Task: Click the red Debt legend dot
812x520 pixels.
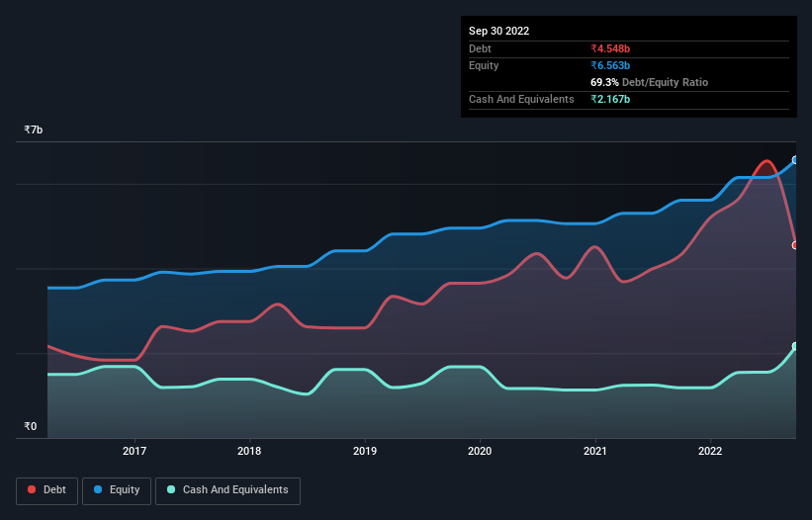Action: (x=32, y=489)
